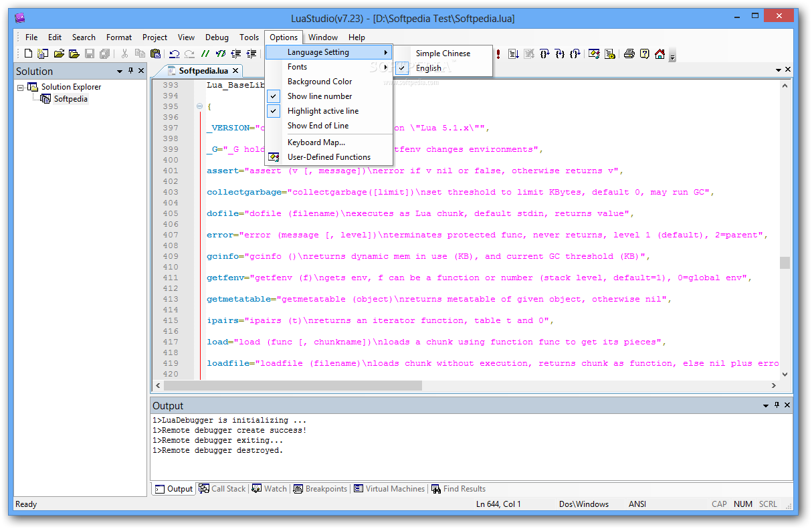Viewport: 812px width, 529px height.
Task: Click the editor horizontal scrollbar thumb
Action: (292, 386)
